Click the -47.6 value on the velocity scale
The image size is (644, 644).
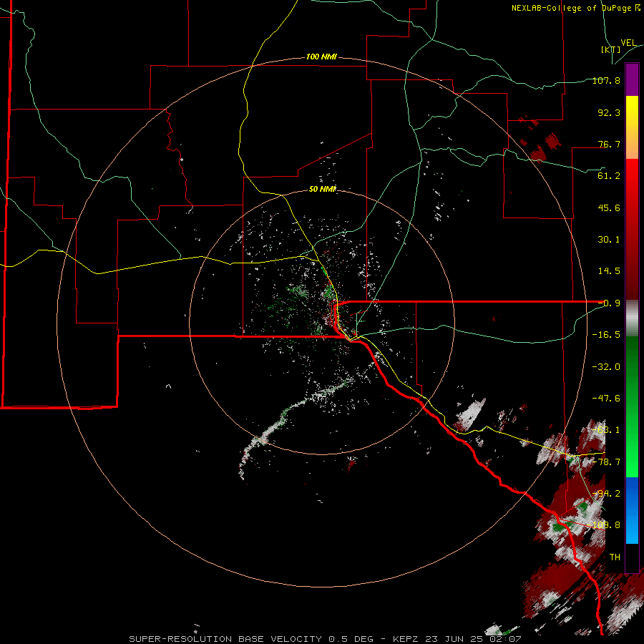(x=606, y=399)
